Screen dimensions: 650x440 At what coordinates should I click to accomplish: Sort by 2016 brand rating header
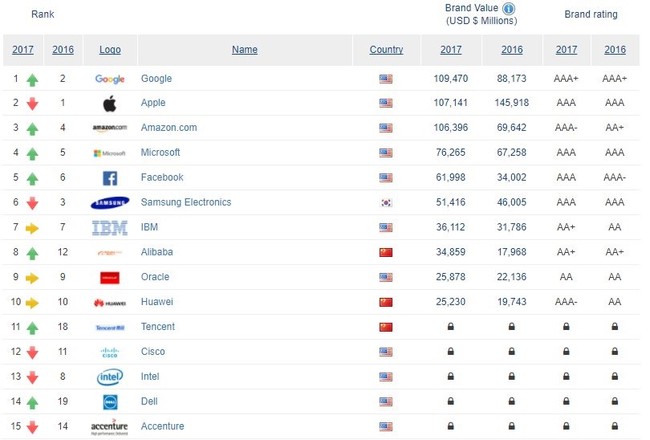click(615, 50)
